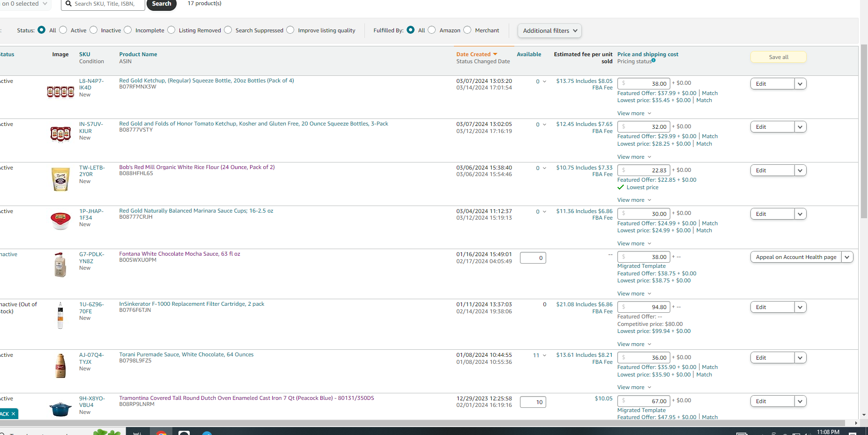Open the Fontana Mocha Sauce bottle image
The height and width of the screenshot is (435, 868).
[x=60, y=265]
